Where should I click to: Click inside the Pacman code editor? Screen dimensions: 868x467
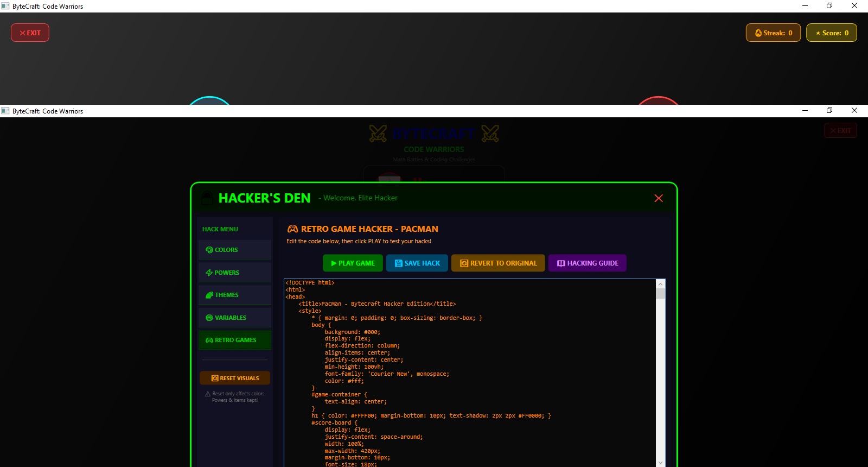pos(470,373)
